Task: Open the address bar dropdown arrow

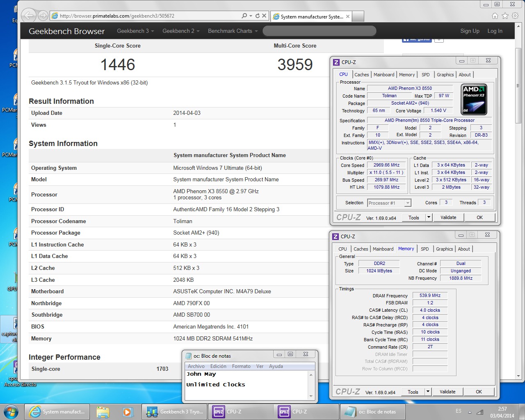Action: pos(251,16)
